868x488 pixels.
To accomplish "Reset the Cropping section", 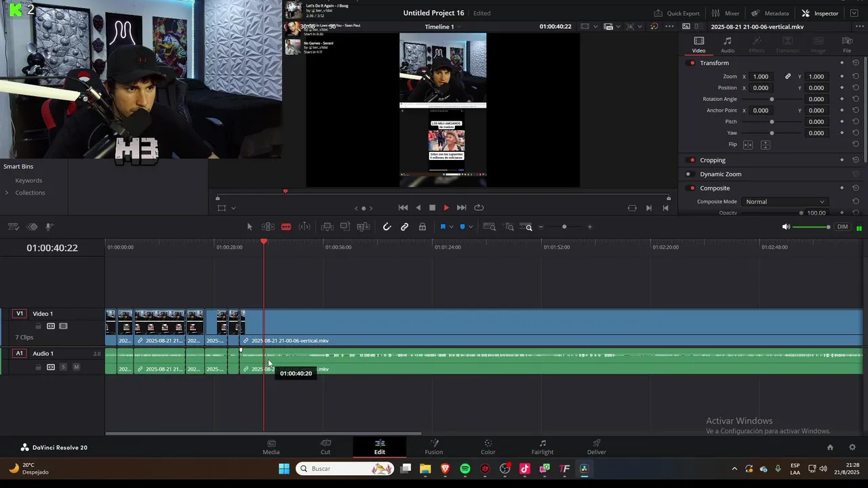I will tap(856, 161).
